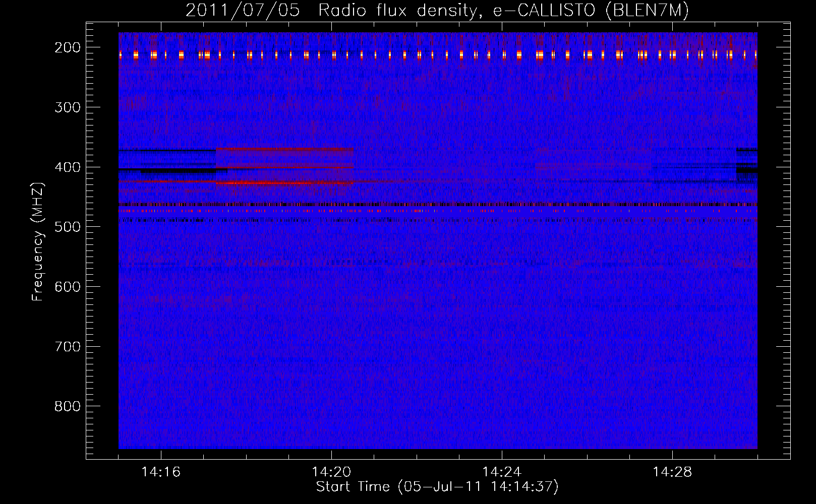This screenshot has height=504, width=816.
Task: Click the 700 frequency tick label
Action: coord(67,347)
